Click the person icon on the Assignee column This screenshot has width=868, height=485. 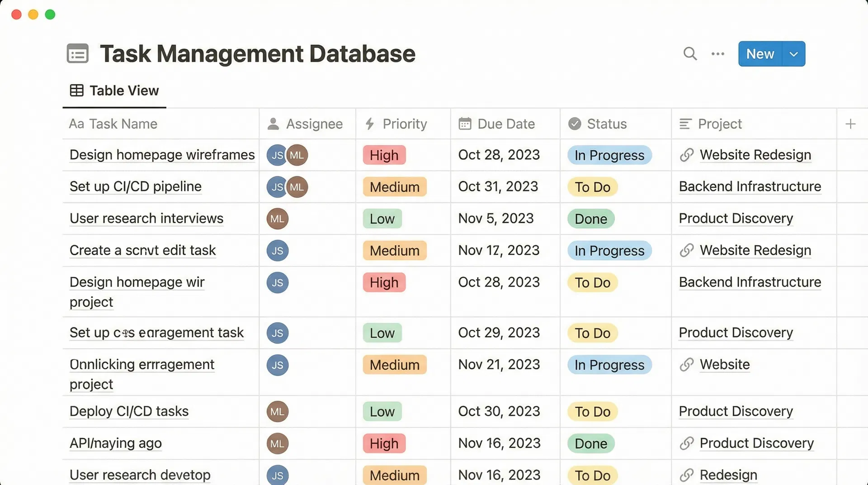pyautogui.click(x=273, y=124)
